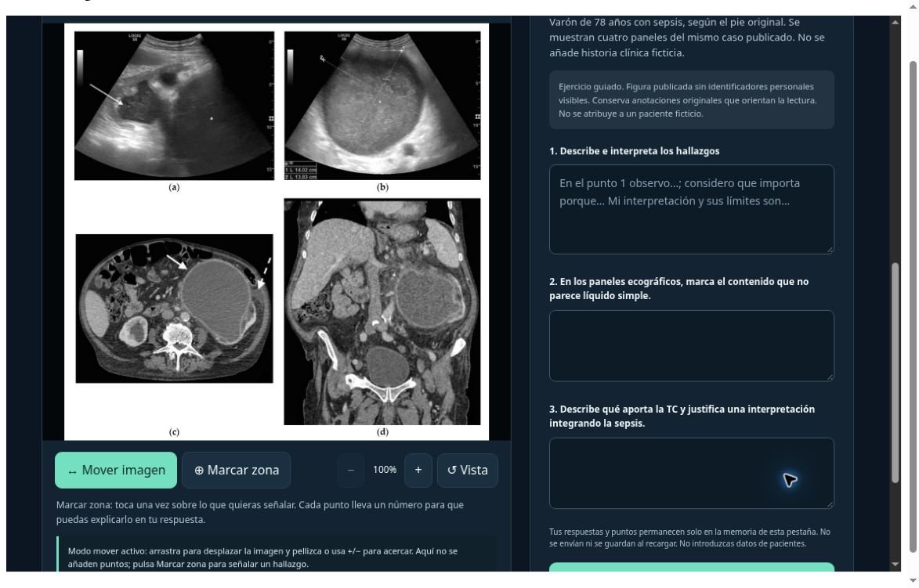Click the caption label (c) under the CT

(174, 432)
